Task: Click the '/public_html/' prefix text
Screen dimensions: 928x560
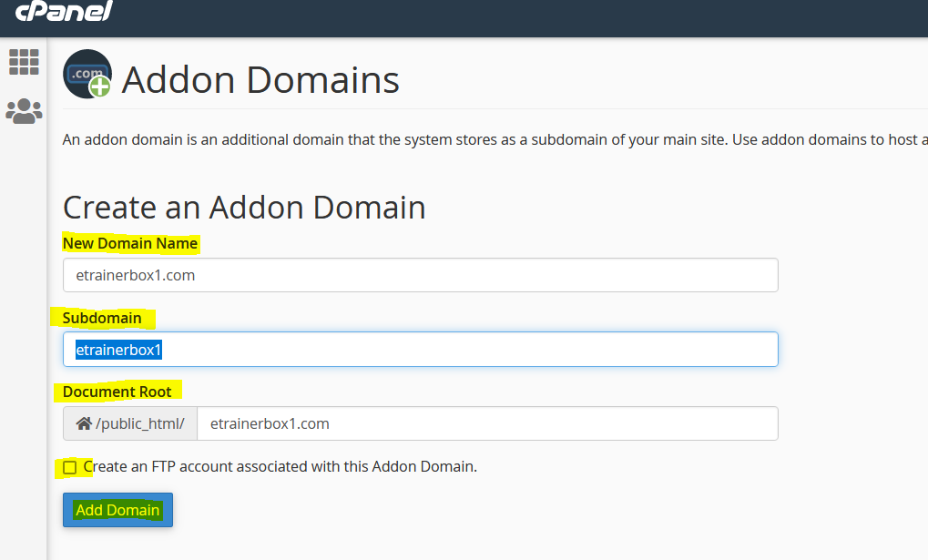Action: tap(140, 423)
